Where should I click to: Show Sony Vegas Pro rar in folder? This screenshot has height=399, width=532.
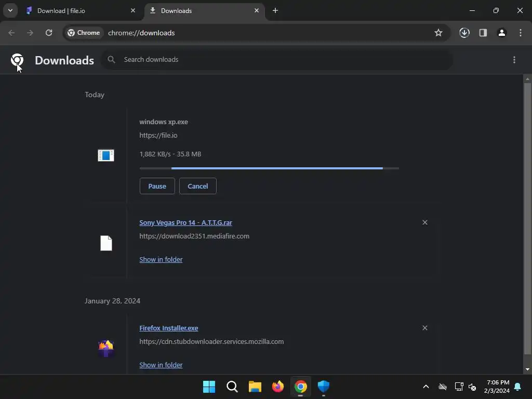pyautogui.click(x=161, y=260)
